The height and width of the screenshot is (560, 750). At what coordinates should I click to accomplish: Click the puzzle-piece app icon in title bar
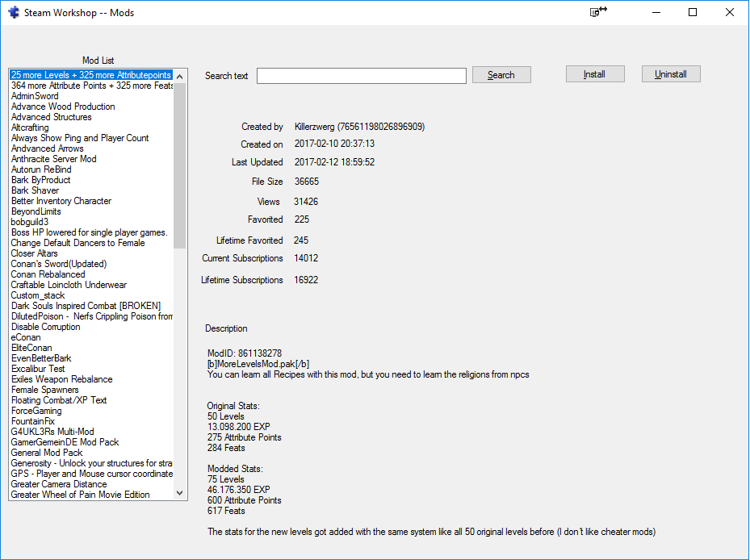tap(13, 13)
